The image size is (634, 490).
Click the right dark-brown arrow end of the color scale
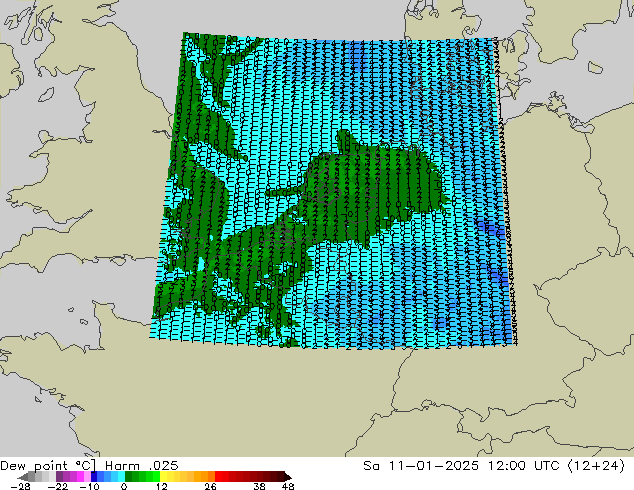coord(288,477)
